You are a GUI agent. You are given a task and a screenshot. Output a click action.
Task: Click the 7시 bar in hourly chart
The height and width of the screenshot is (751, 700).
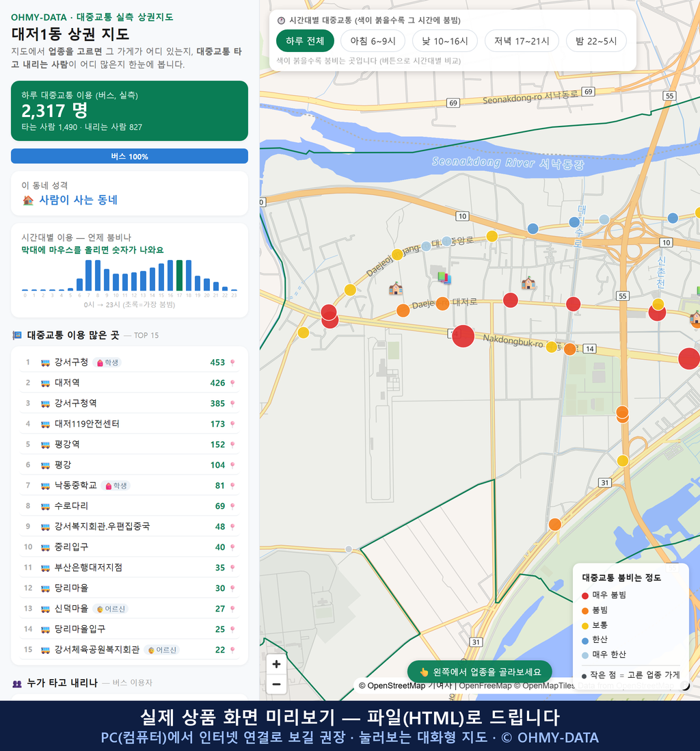pos(89,276)
